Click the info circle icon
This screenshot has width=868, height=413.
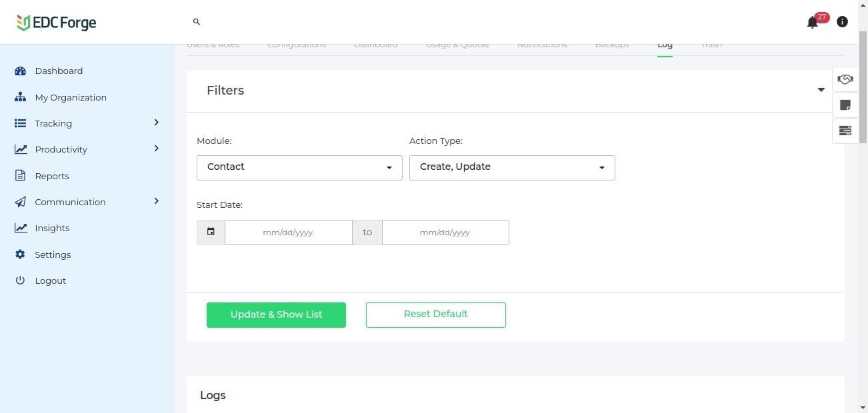[x=842, y=22]
